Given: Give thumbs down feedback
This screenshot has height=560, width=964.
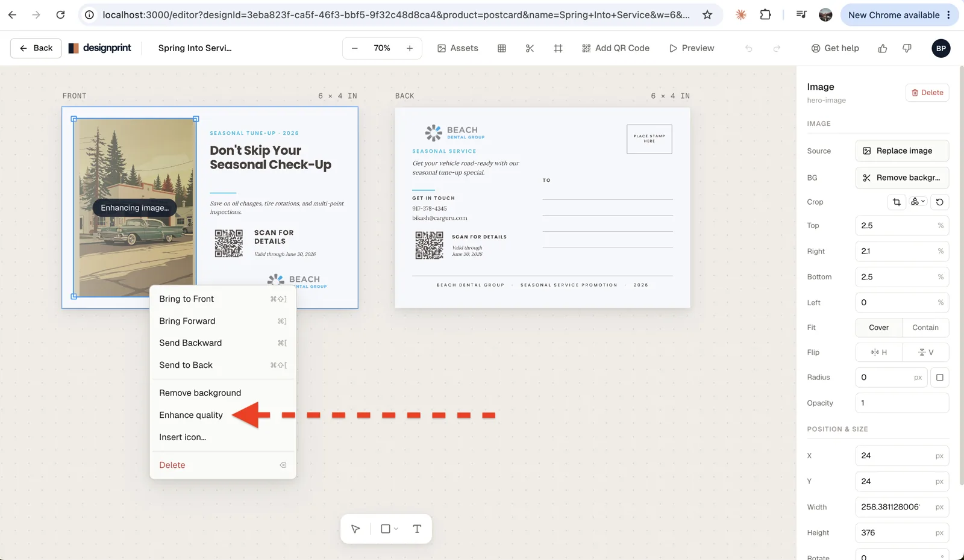Looking at the screenshot, I should (907, 48).
